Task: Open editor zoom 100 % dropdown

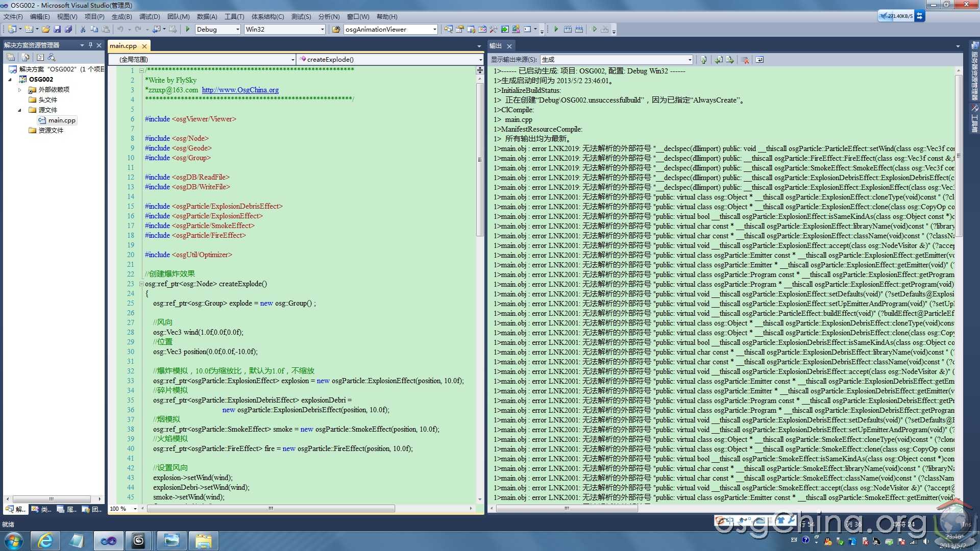Action: (x=123, y=508)
